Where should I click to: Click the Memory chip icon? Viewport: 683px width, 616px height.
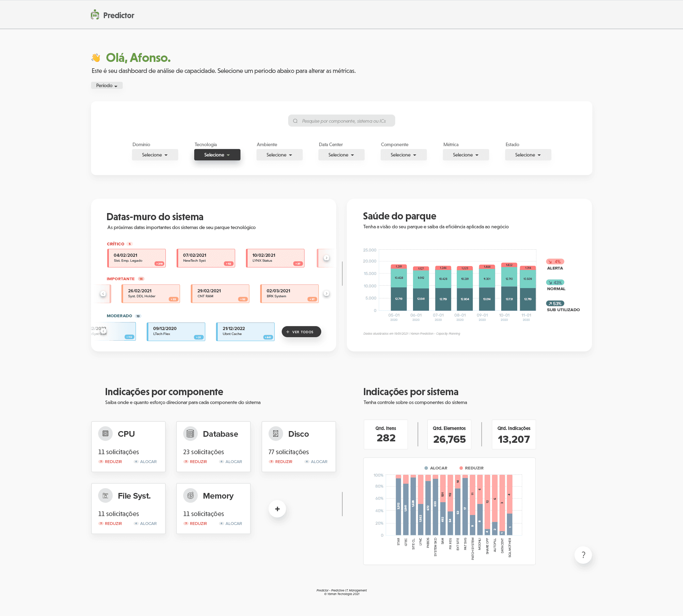(190, 495)
